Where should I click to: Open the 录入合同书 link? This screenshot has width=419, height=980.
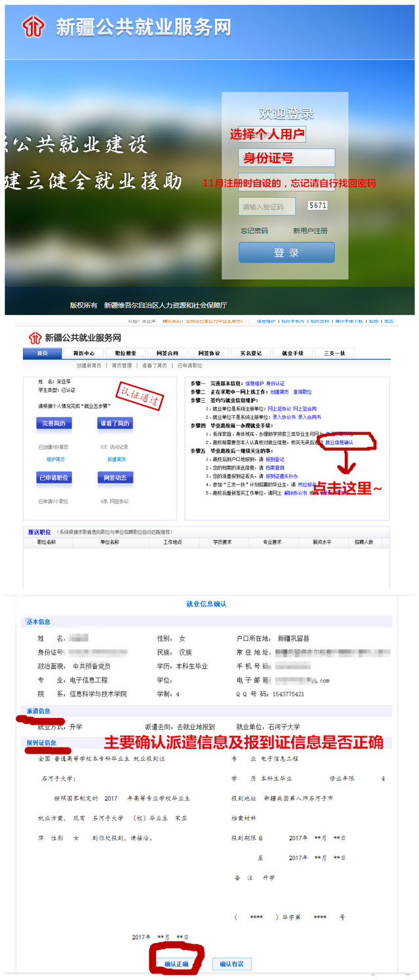[311, 417]
